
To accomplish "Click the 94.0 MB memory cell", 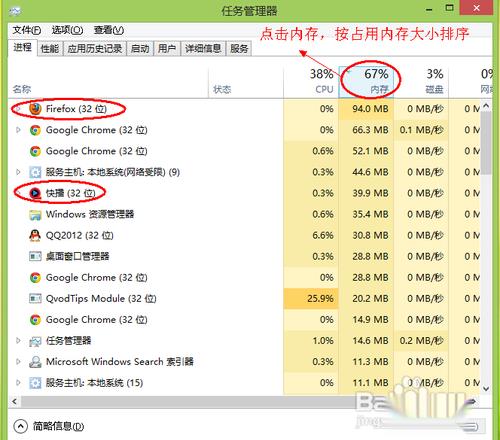I will coord(366,109).
